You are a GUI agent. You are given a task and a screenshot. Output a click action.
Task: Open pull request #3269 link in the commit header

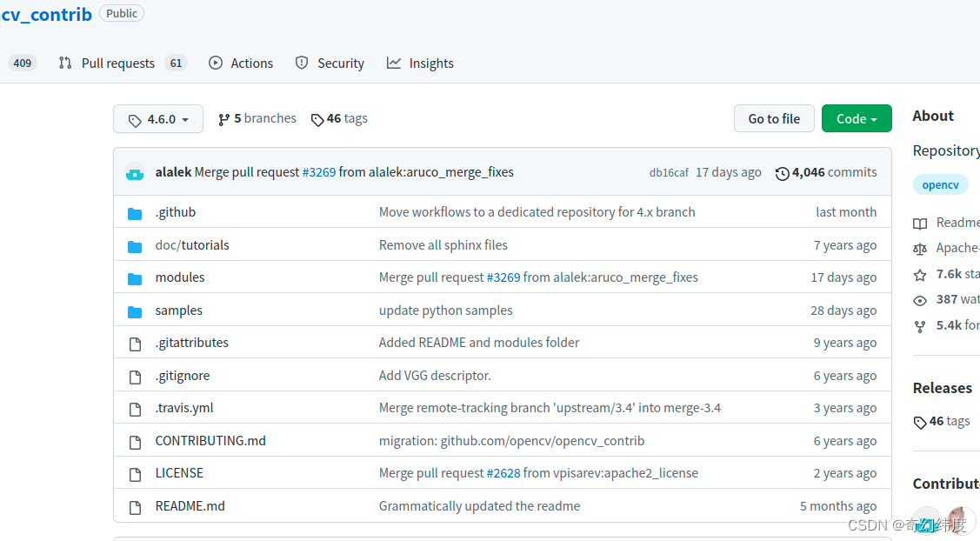[x=318, y=172]
